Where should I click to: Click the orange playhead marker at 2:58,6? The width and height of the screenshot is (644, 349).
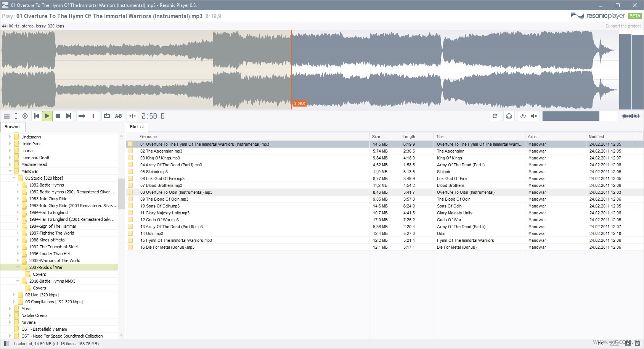300,103
